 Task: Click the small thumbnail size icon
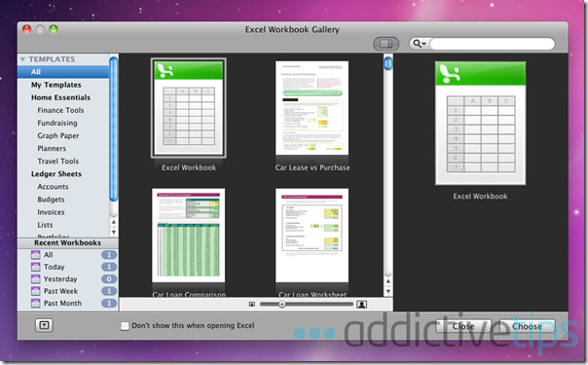(x=251, y=305)
